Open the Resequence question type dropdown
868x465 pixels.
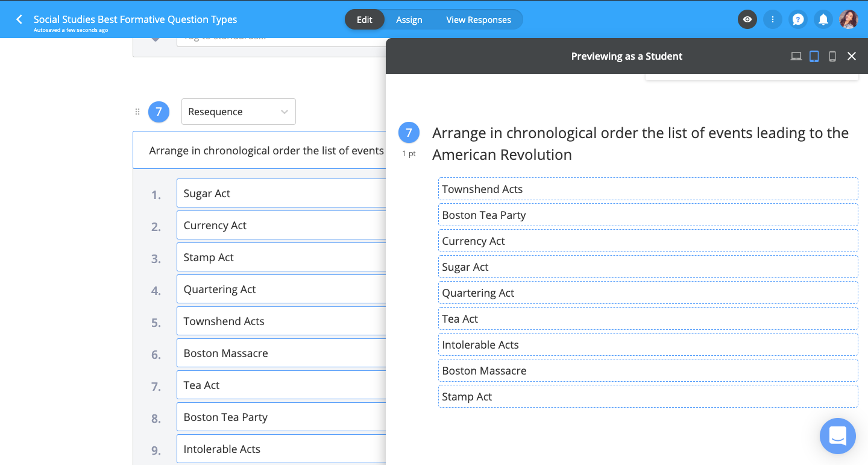238,112
